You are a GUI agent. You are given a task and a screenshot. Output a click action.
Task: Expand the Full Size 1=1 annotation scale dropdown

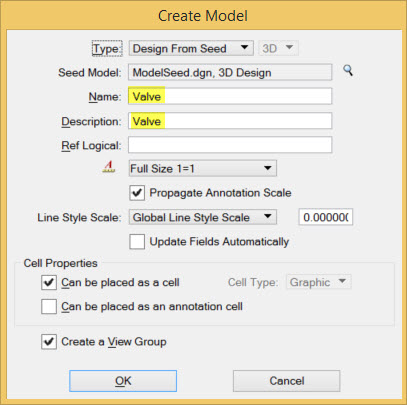click(203, 168)
